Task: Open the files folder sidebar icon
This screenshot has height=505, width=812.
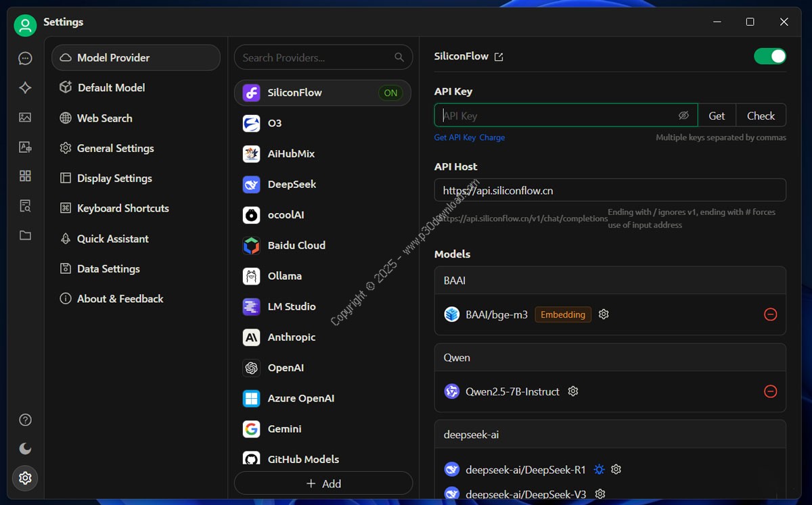Action: [25, 235]
